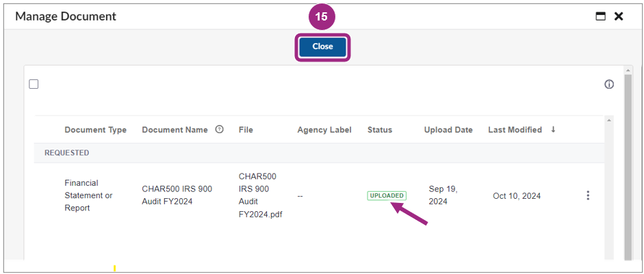The image size is (644, 274).
Task: Collapse the REQUESTED group row
Action: click(x=319, y=153)
